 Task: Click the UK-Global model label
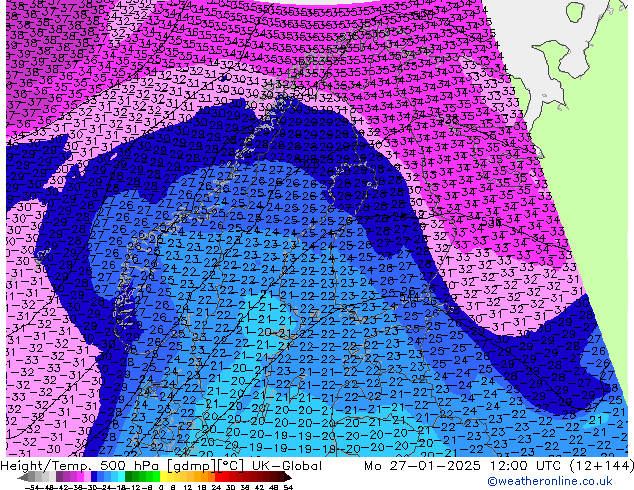(x=287, y=466)
